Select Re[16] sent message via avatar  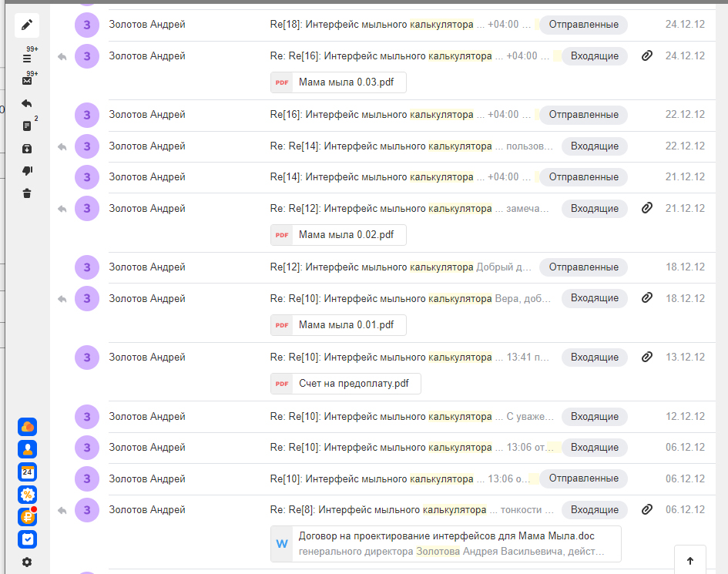click(87, 115)
